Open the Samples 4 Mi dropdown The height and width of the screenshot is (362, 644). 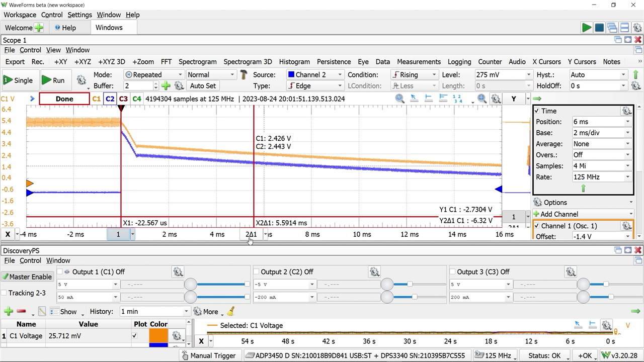click(x=601, y=166)
